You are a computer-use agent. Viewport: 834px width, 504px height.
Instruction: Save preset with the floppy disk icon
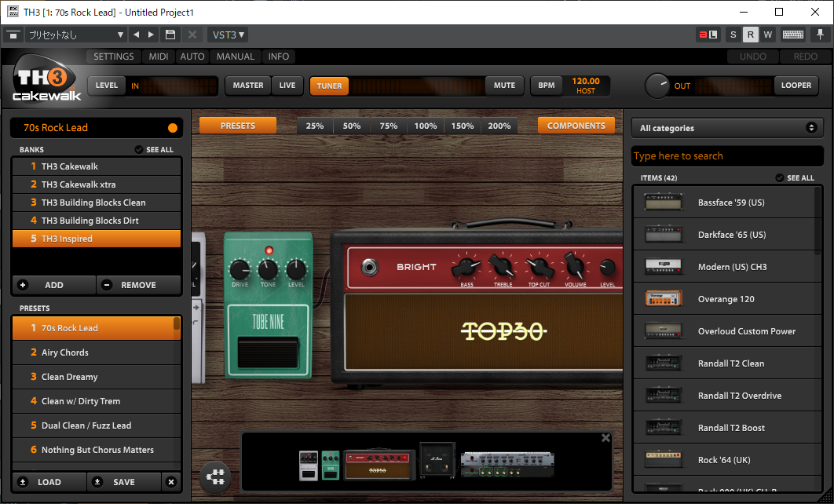click(170, 35)
